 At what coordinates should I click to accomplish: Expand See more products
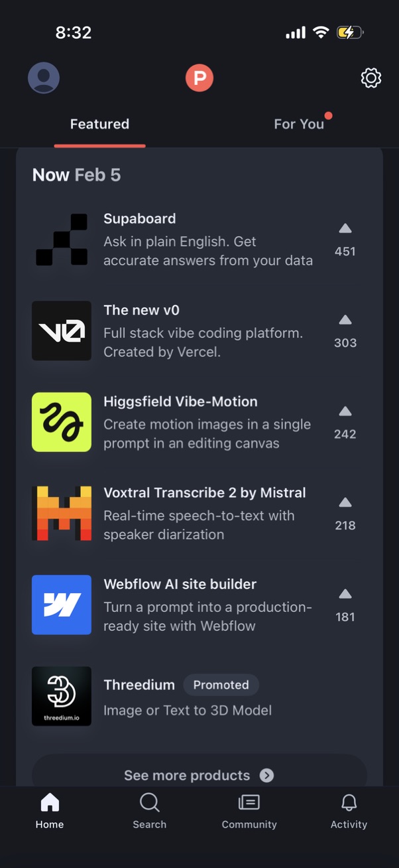pos(199,774)
